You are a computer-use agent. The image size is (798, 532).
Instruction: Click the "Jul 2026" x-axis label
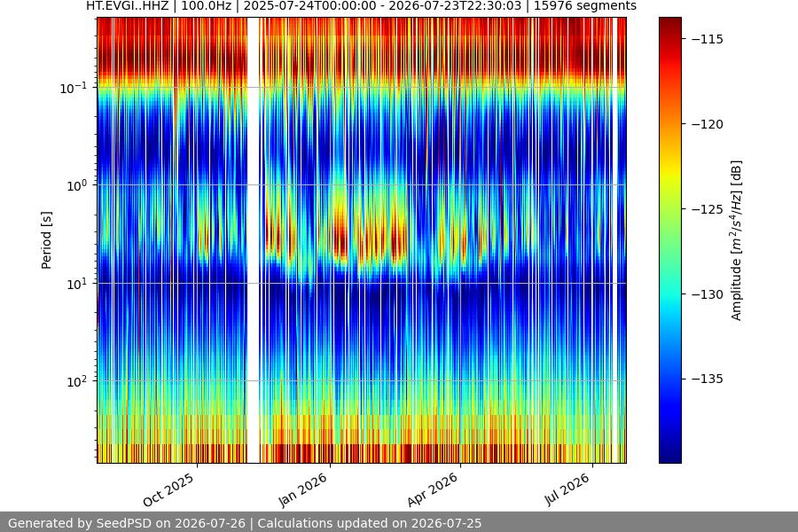tap(567, 489)
